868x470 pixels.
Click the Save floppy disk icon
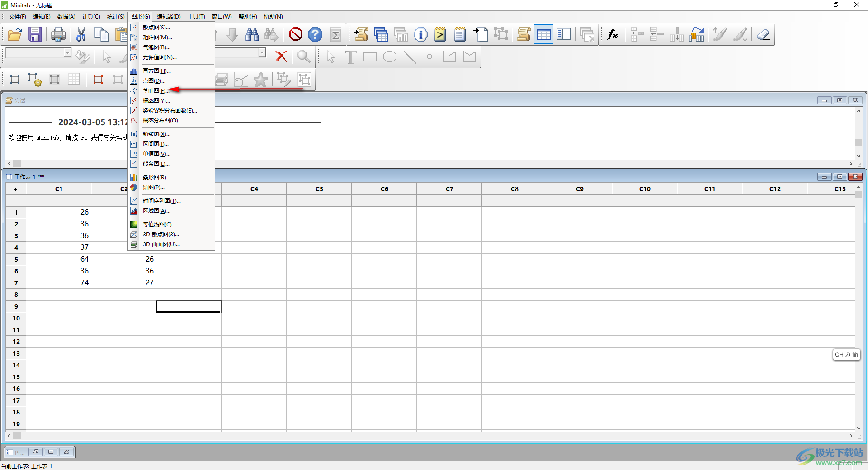35,34
